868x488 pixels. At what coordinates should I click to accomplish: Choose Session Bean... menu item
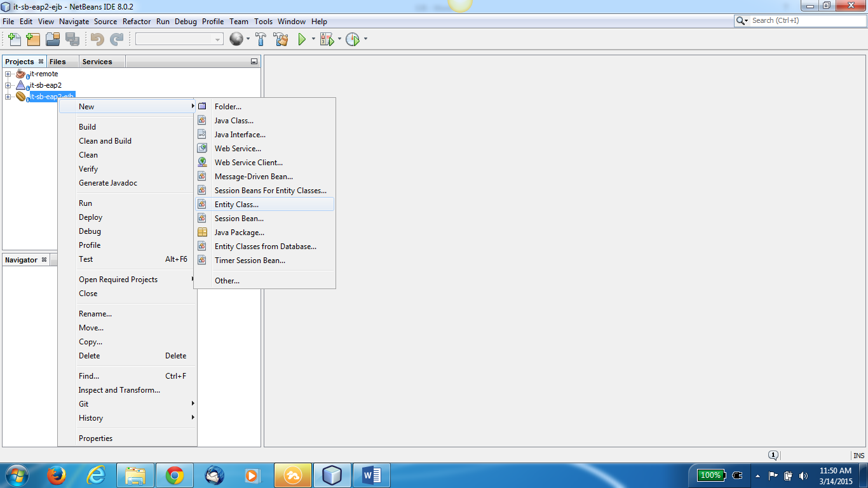pyautogui.click(x=264, y=219)
